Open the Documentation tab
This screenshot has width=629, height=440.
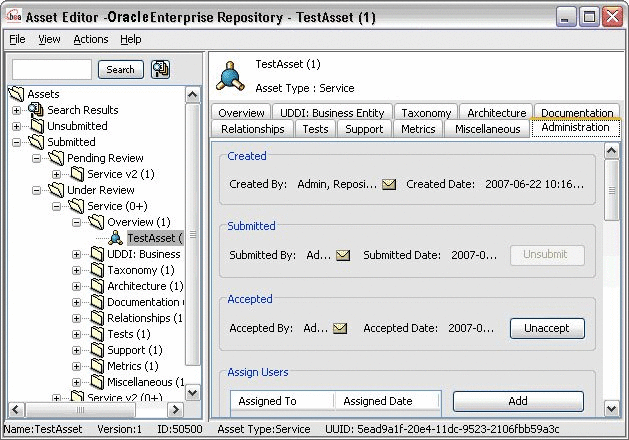(577, 112)
